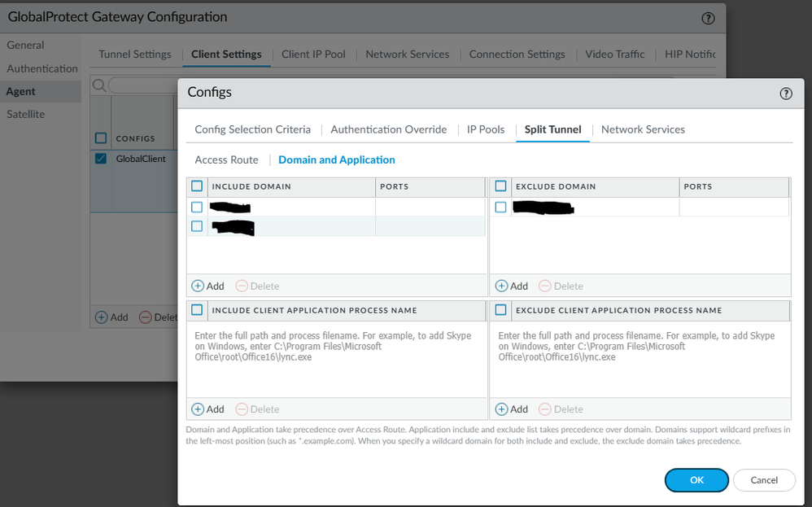
Task: Check the second Include Domain row
Action: click(197, 226)
